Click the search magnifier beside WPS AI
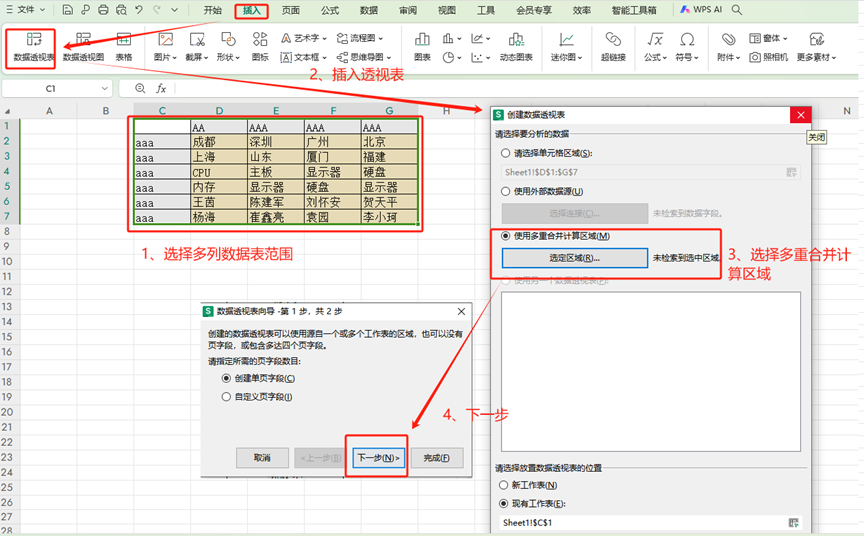The width and height of the screenshot is (864, 536). (737, 10)
